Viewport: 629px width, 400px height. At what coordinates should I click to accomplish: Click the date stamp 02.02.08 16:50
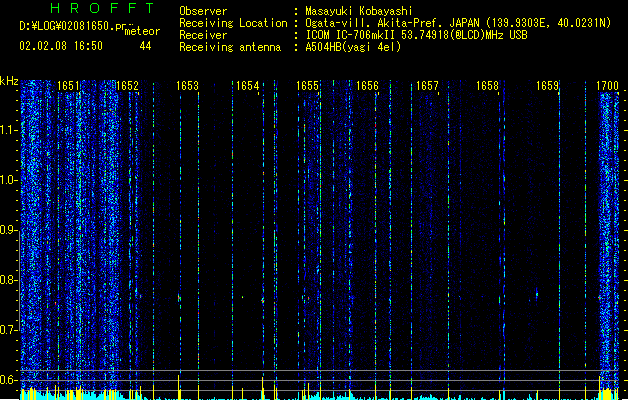(61, 46)
